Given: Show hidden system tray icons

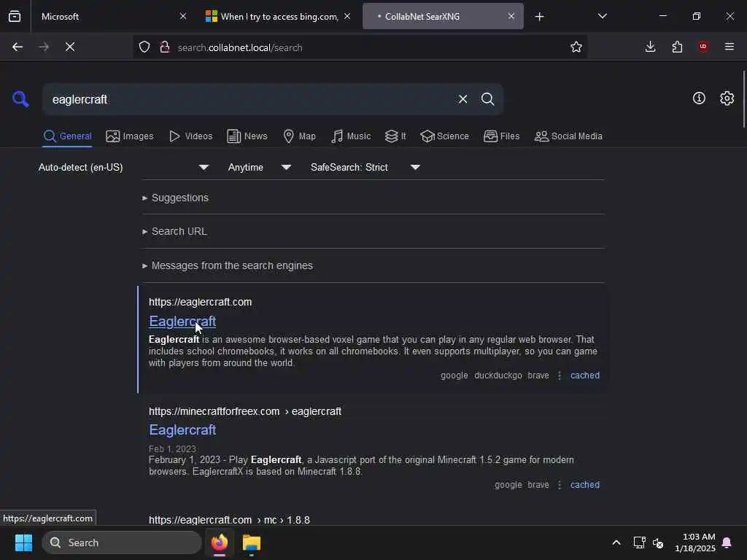Looking at the screenshot, I should click(616, 542).
